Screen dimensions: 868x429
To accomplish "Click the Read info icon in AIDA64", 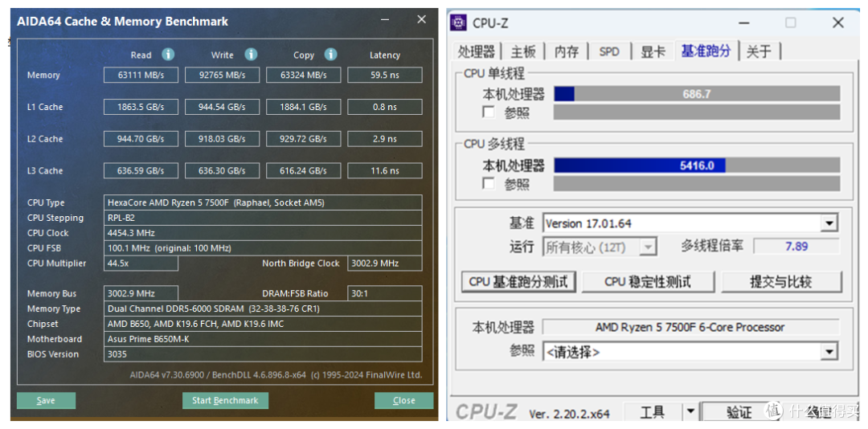I will coord(168,55).
